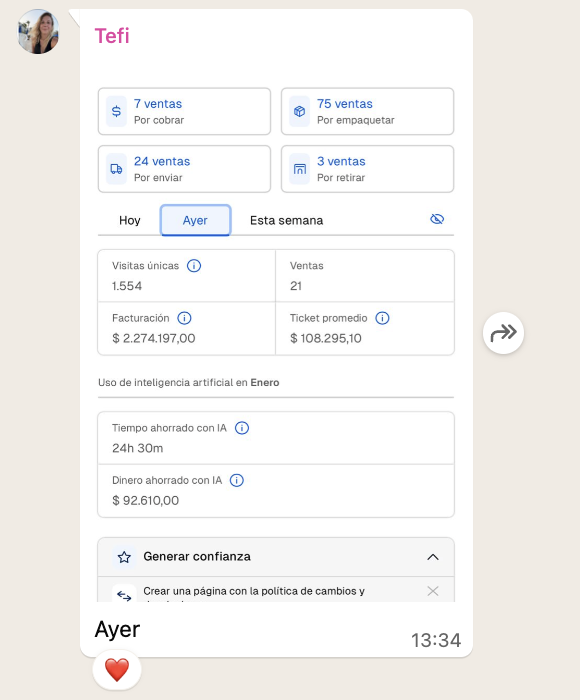Click the sender name Tefi

[x=112, y=36]
